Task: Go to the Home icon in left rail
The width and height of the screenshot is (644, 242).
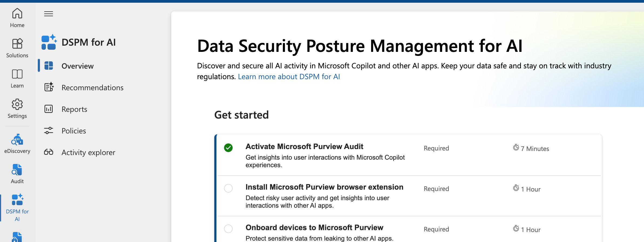Action: [17, 13]
